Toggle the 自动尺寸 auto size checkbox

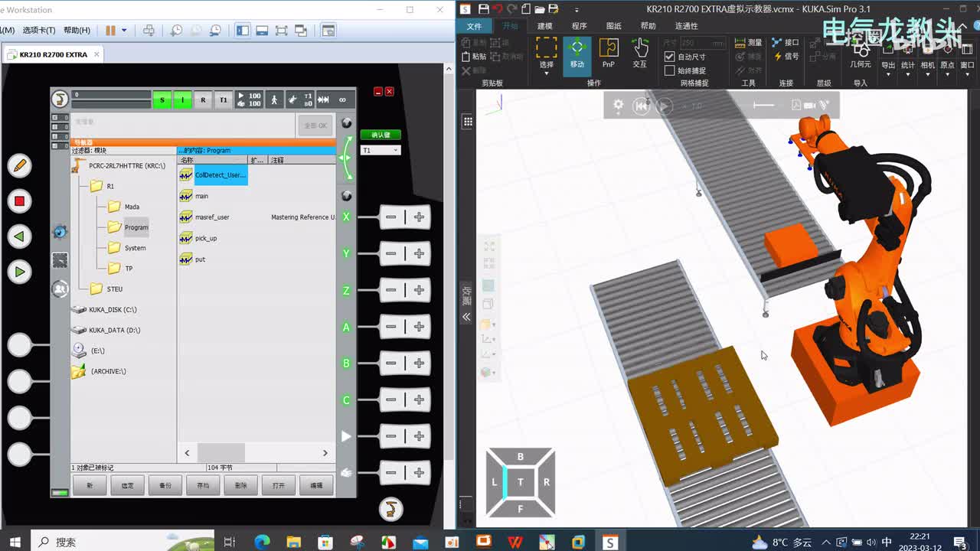click(669, 57)
